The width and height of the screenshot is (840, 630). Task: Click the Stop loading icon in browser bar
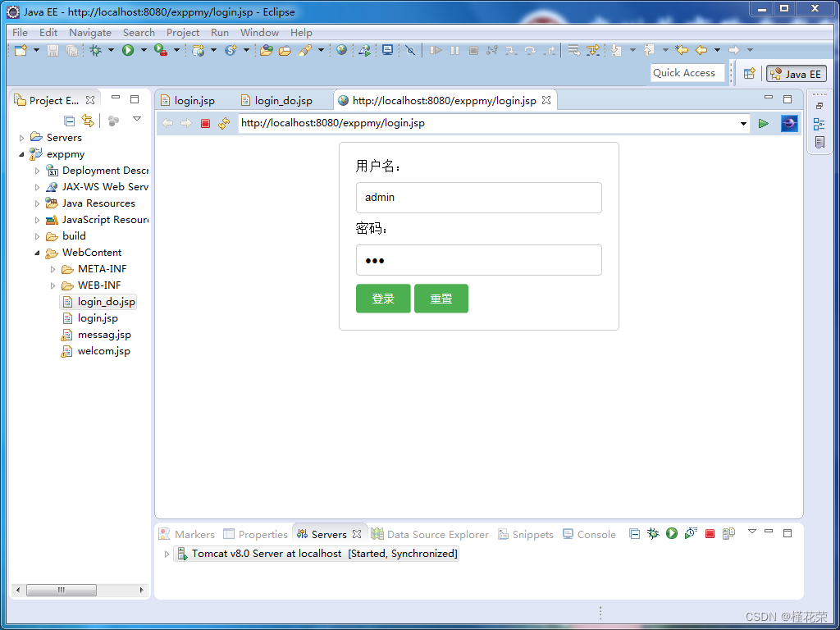[205, 123]
